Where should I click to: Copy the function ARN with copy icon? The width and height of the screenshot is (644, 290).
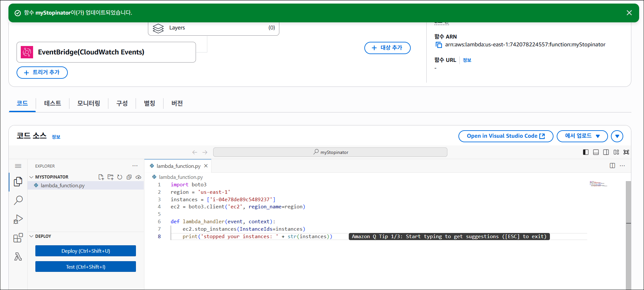[439, 45]
